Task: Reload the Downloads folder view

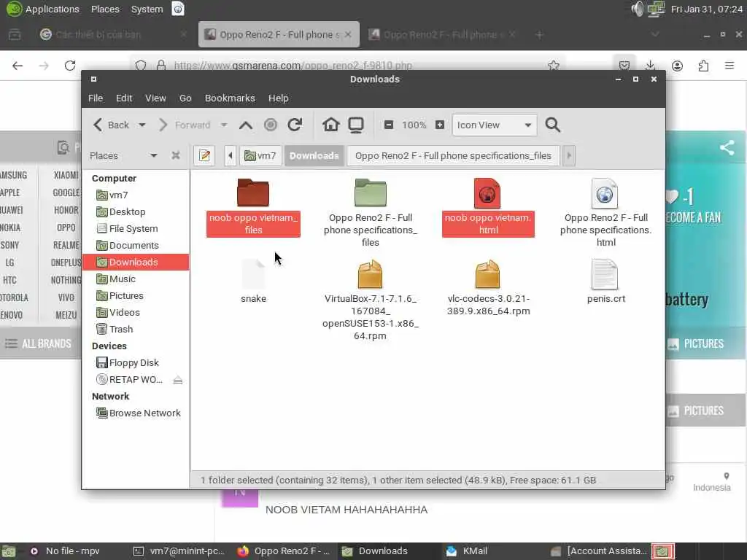Action: coord(295,125)
